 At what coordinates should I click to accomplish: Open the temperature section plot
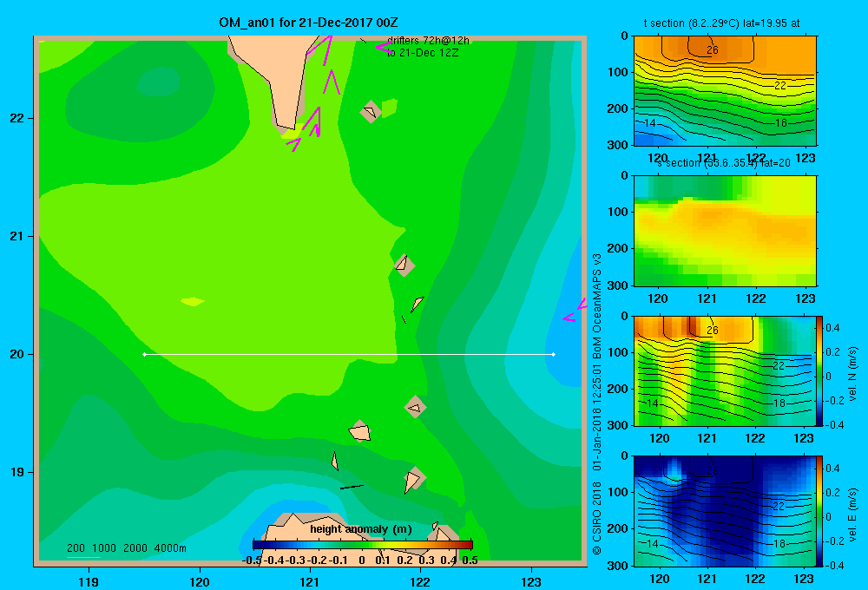(x=725, y=91)
